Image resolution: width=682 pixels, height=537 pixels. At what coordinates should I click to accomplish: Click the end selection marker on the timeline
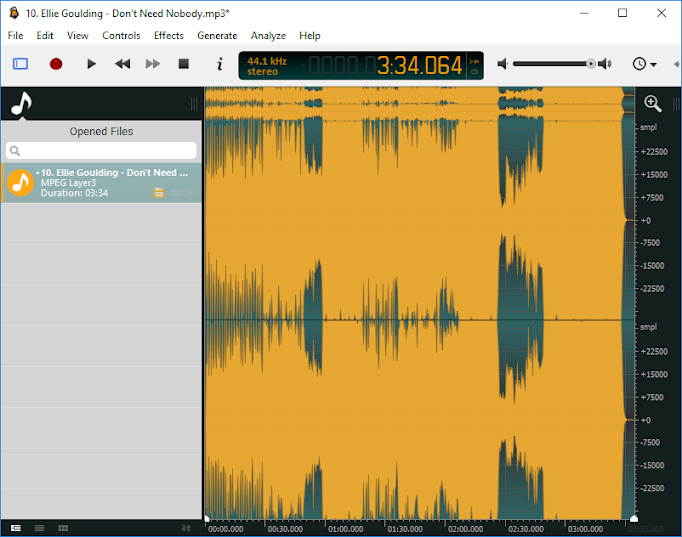[x=634, y=518]
